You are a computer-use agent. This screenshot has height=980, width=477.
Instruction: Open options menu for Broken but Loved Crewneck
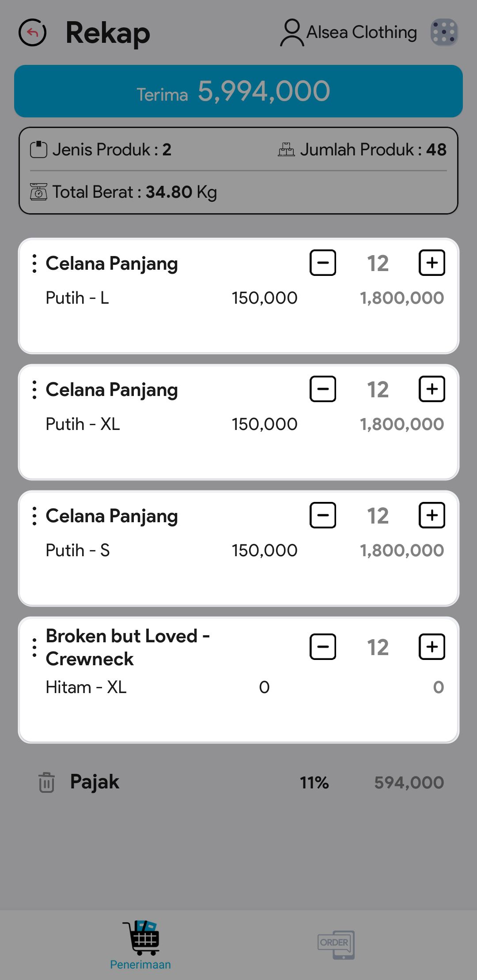34,648
